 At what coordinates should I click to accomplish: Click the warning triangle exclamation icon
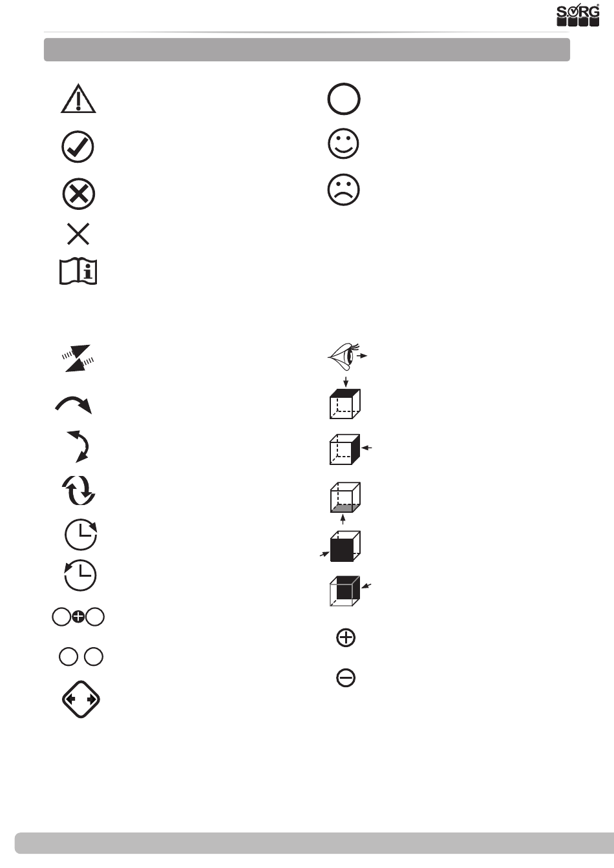pos(78,99)
